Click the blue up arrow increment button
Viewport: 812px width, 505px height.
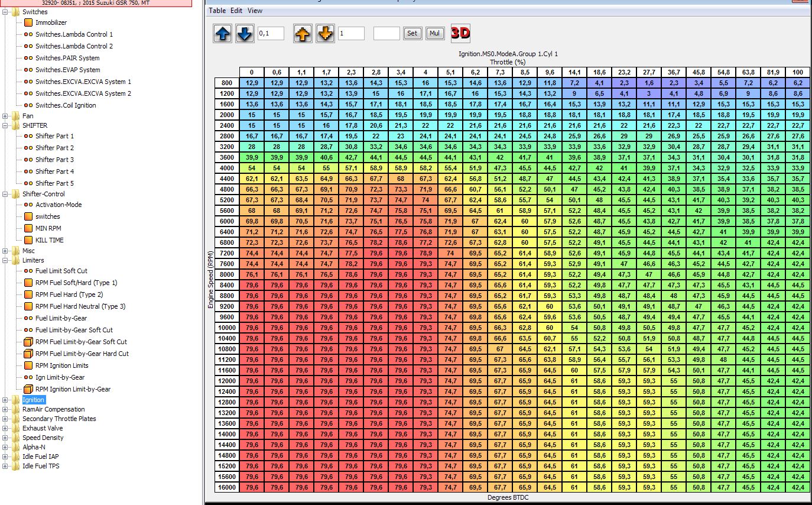[x=222, y=34]
